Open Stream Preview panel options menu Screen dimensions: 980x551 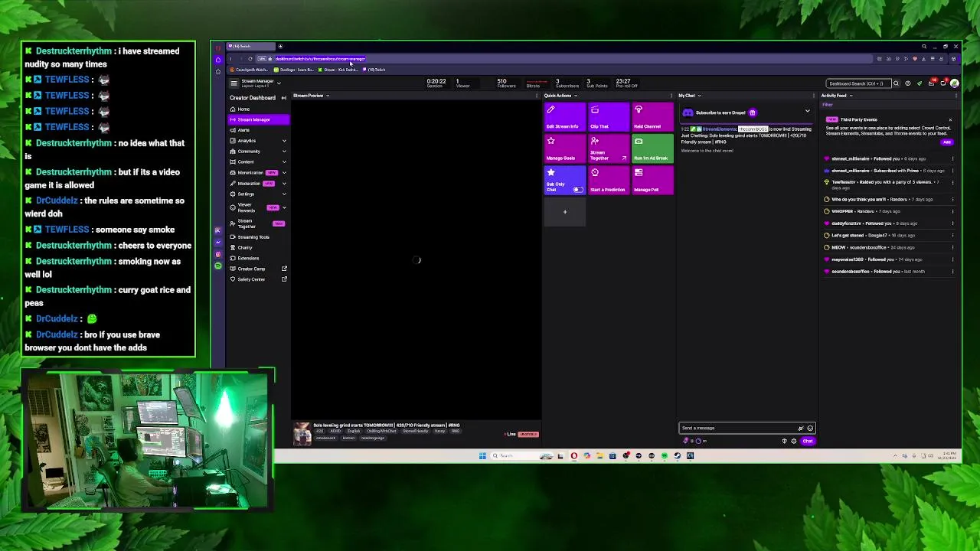[x=535, y=96]
